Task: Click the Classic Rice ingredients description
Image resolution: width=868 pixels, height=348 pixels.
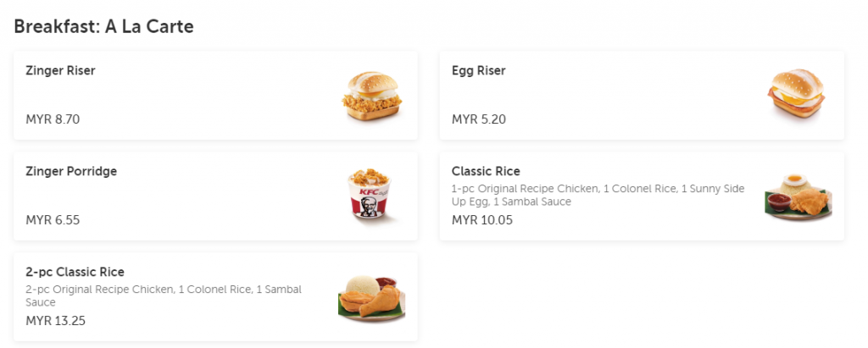Action: (x=597, y=195)
